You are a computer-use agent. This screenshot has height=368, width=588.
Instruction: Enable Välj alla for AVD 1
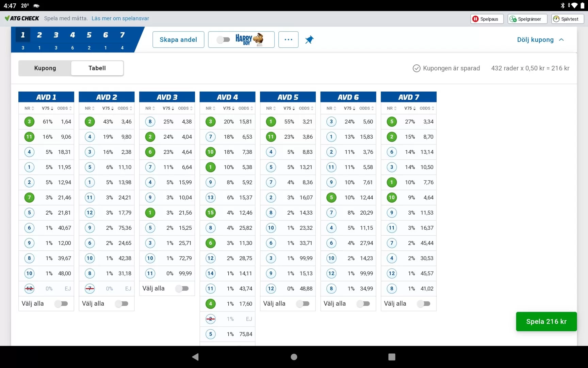(x=62, y=304)
